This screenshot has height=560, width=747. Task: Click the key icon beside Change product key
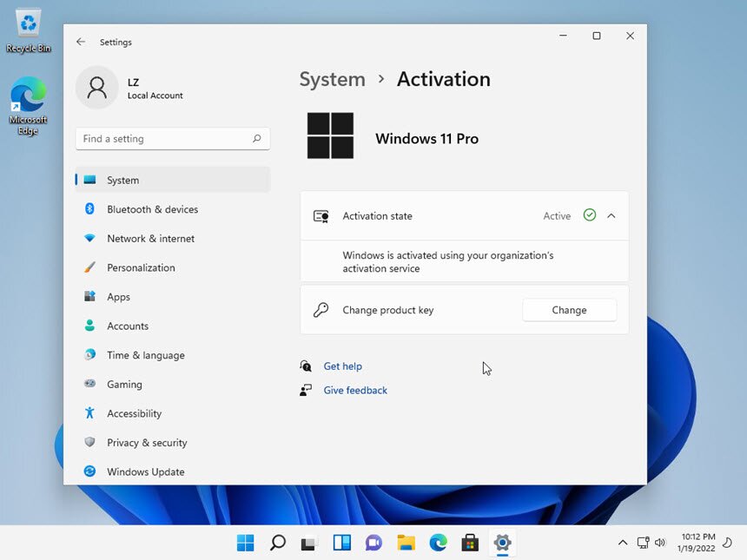tap(321, 310)
